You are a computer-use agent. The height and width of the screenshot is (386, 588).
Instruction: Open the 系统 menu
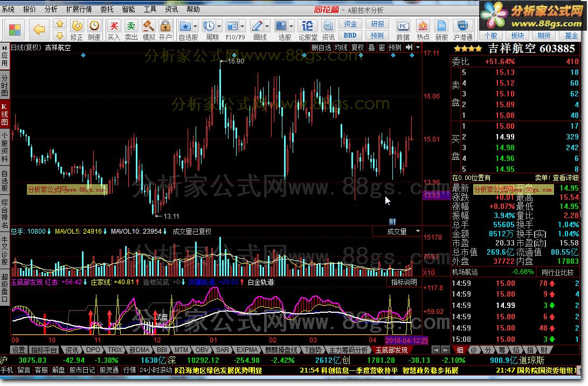tap(8, 9)
